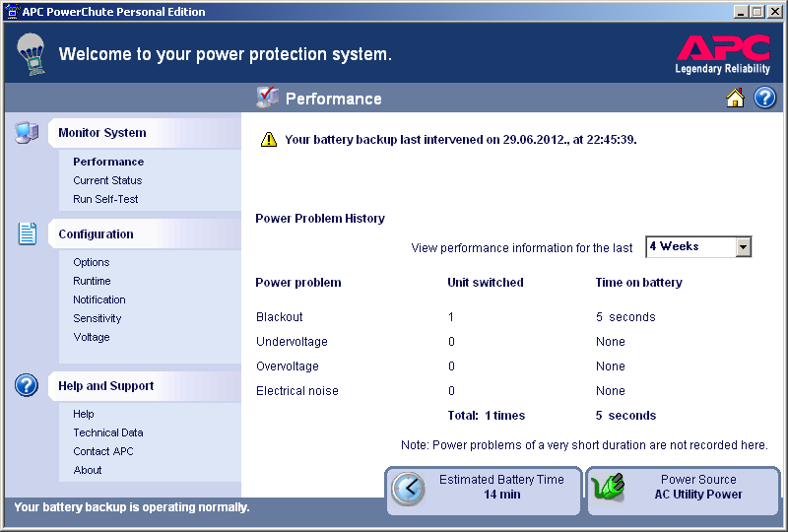
Task: Click the Estimated Battery Time clock icon
Action: coord(408,489)
